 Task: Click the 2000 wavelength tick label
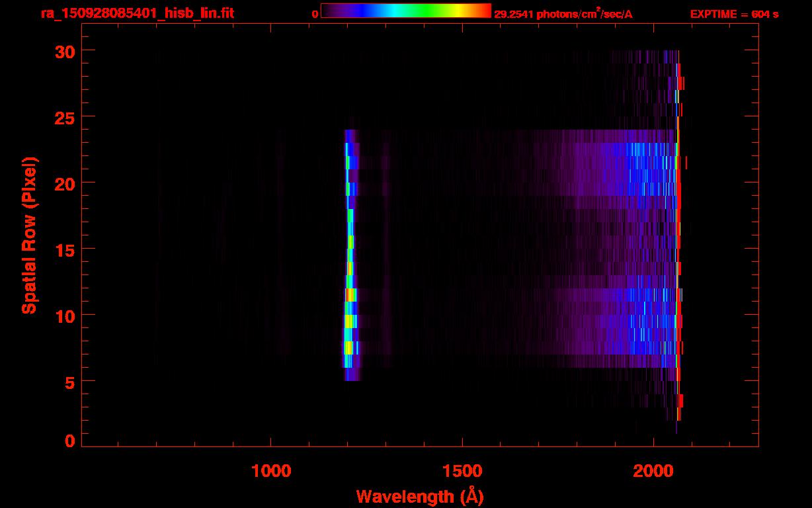click(x=653, y=471)
